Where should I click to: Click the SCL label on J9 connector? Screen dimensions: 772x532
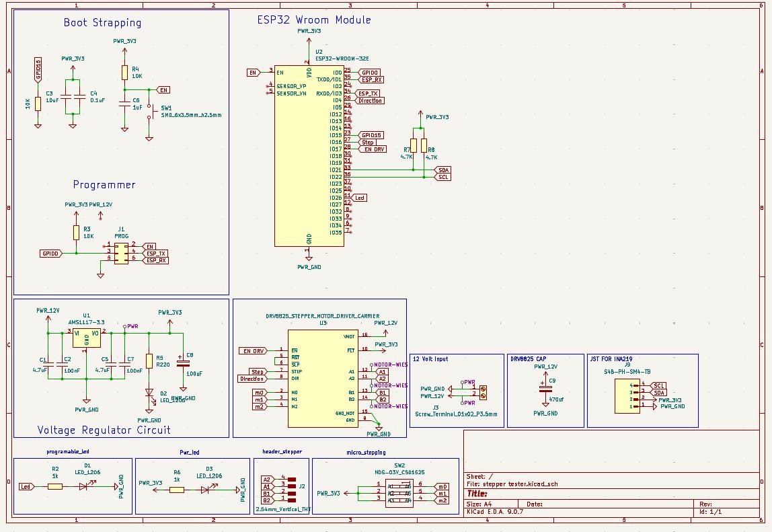[659, 385]
